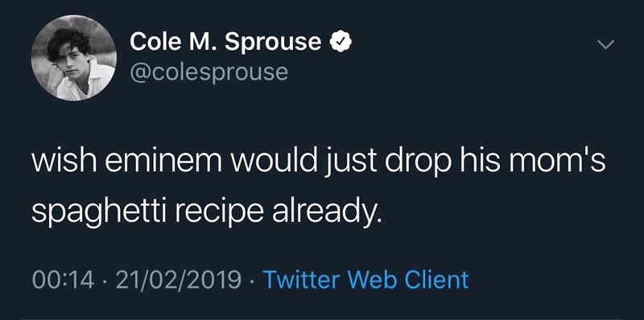Open the Cole M. Sprouse display name
Screen dimensions: 644x320
coord(225,42)
